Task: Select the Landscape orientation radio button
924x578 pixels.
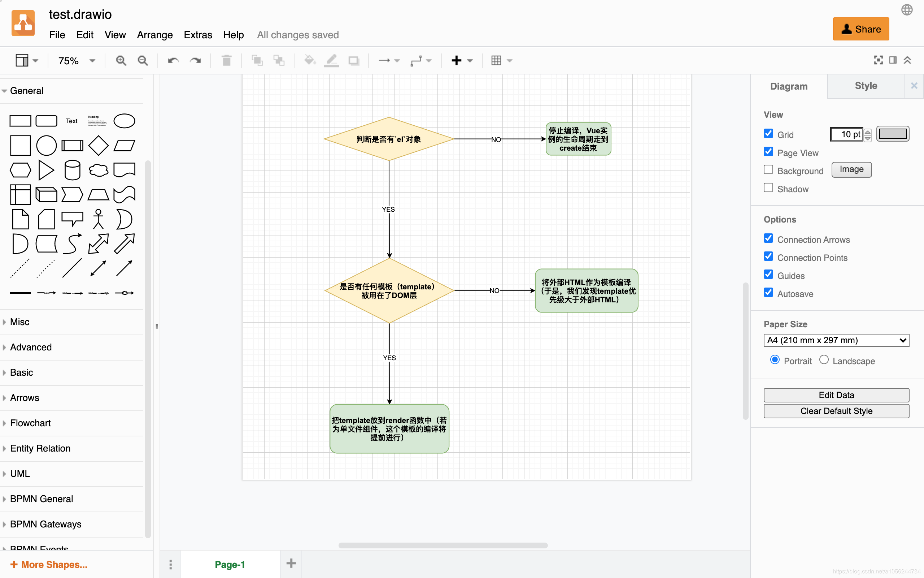Action: [x=824, y=360]
